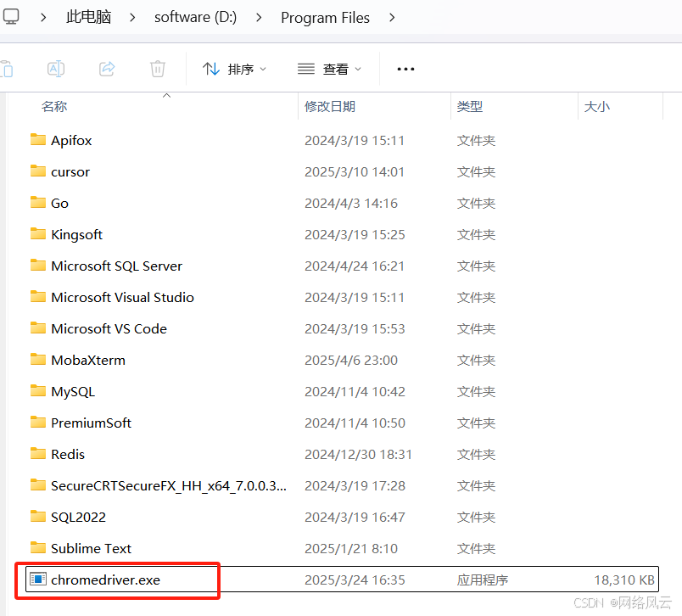This screenshot has height=616, width=682.
Task: Select SecureCRTSecureFX_HH_x64 name text
Action: coord(169,485)
